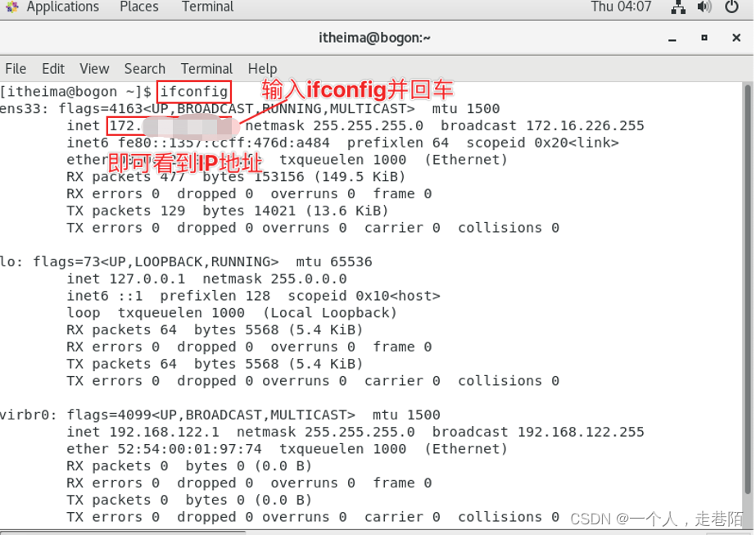This screenshot has width=756, height=535.
Task: Open the Terminal menu of the terminal window
Action: [206, 69]
